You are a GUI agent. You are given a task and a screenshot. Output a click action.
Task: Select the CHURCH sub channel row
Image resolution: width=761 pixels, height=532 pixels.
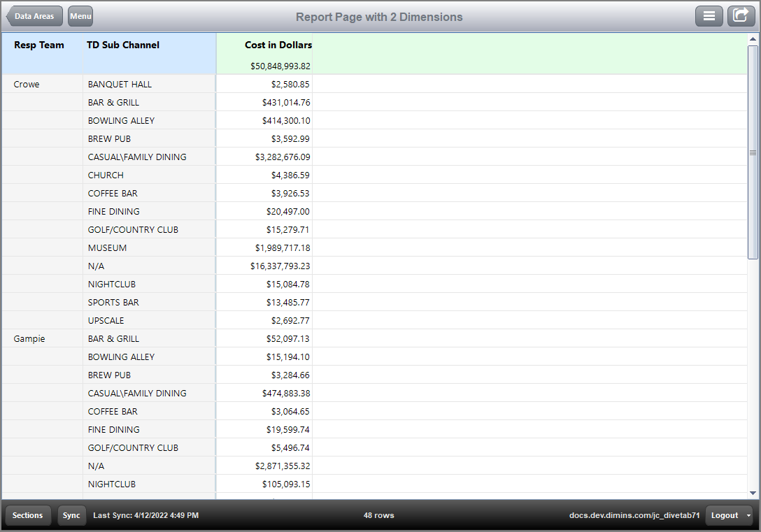tap(374, 175)
